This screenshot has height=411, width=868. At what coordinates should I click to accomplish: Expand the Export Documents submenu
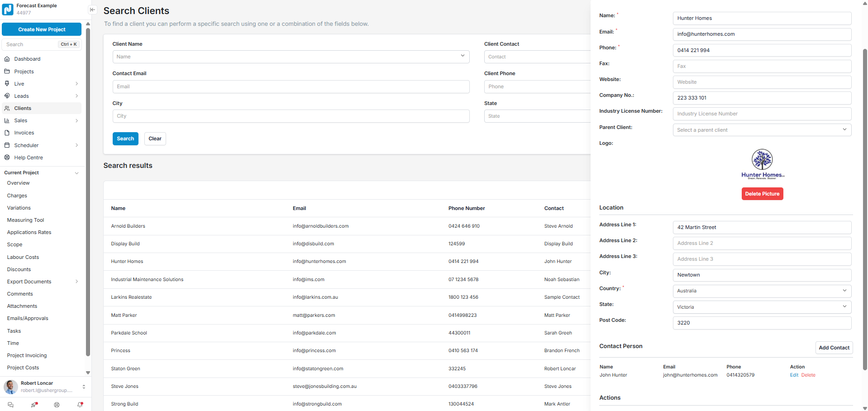76,282
